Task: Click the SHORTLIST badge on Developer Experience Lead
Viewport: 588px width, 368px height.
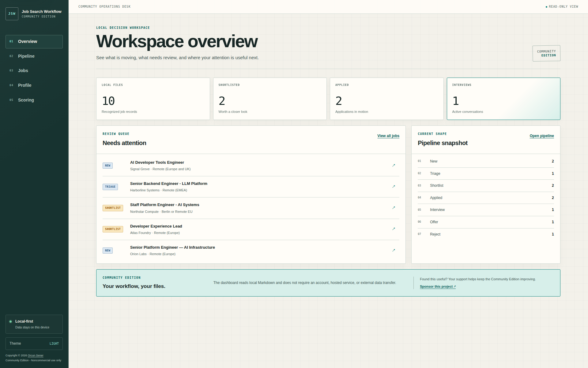Action: coord(113,229)
